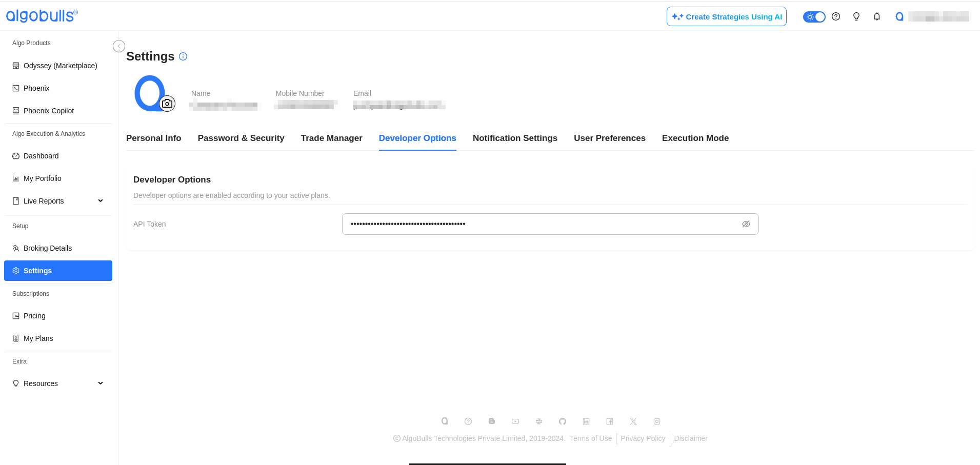Viewport: 980px width, 465px height.
Task: Open the GitHub icon in the footer
Action: [x=563, y=421]
